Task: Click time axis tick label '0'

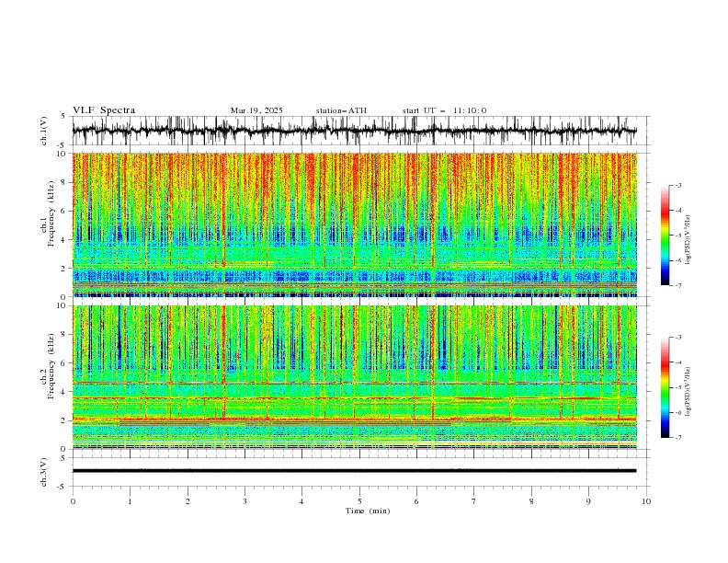Action: click(73, 501)
